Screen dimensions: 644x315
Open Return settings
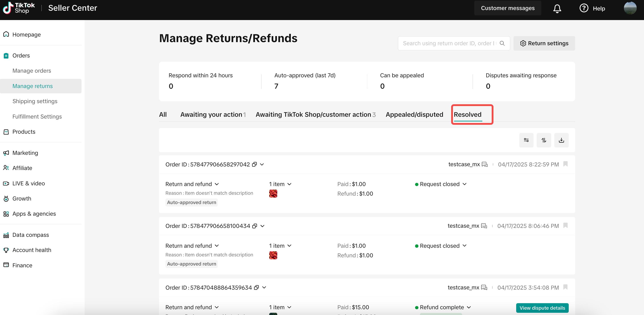click(x=544, y=43)
